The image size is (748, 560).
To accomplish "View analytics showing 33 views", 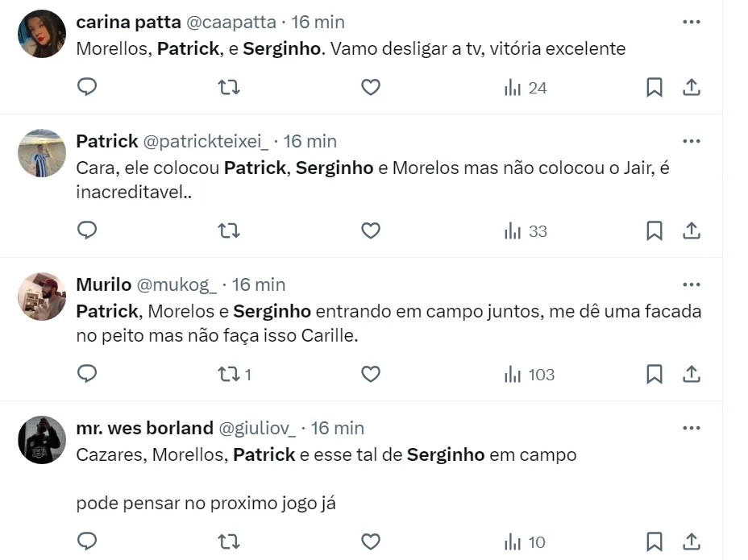I will (526, 231).
